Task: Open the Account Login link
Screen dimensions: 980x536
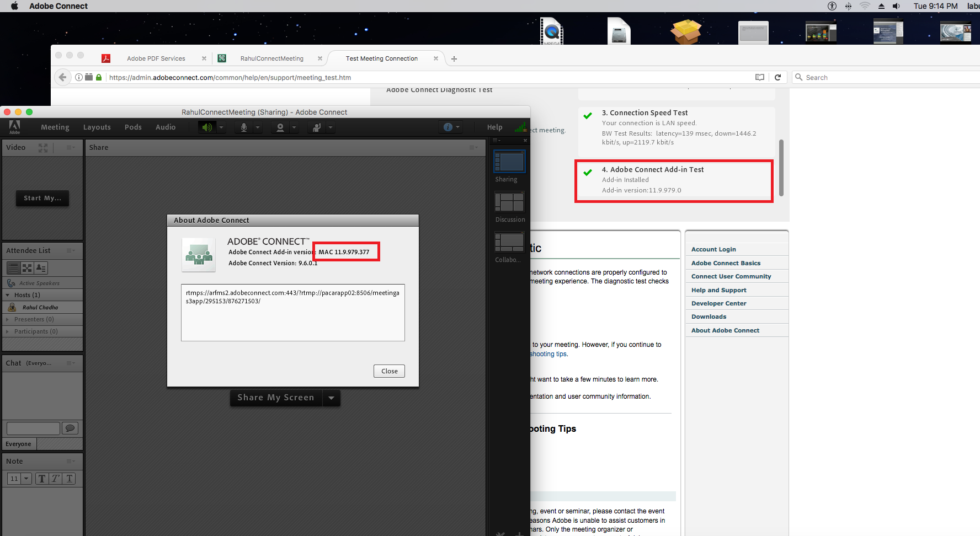Action: [x=713, y=249]
